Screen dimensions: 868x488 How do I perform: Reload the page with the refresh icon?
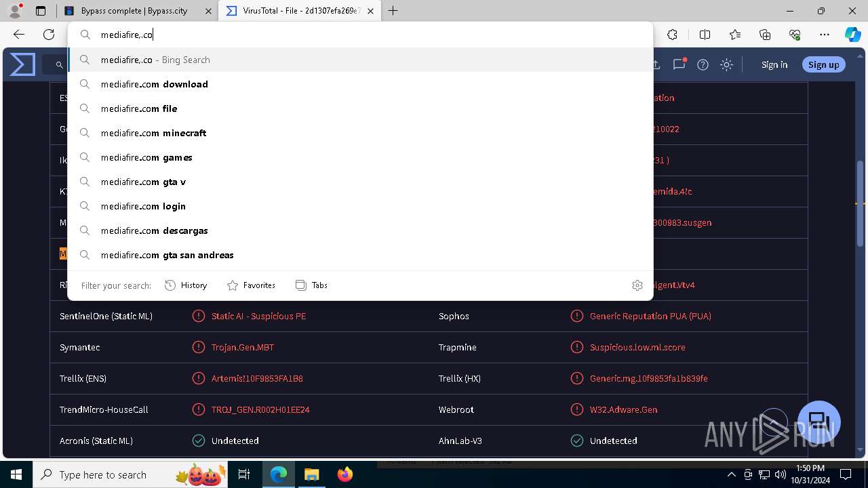[x=49, y=35]
